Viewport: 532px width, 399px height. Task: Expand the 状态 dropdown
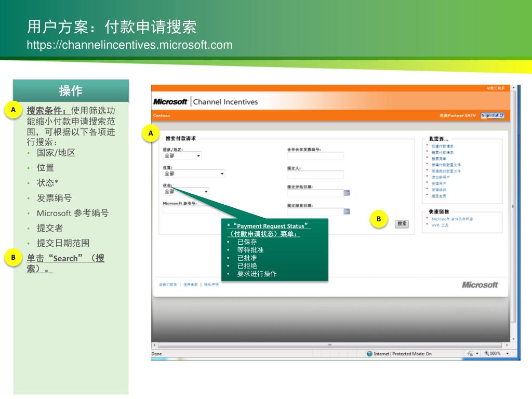coord(186,192)
